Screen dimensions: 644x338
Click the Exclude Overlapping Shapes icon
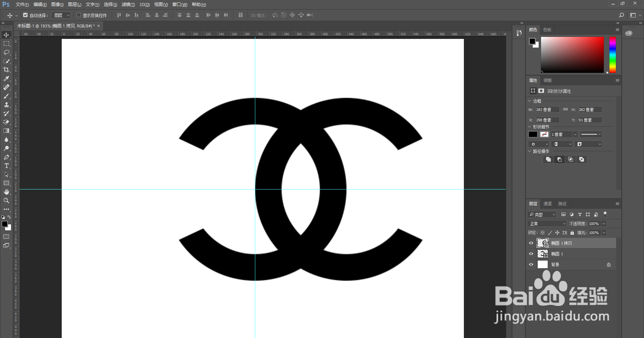(582, 160)
